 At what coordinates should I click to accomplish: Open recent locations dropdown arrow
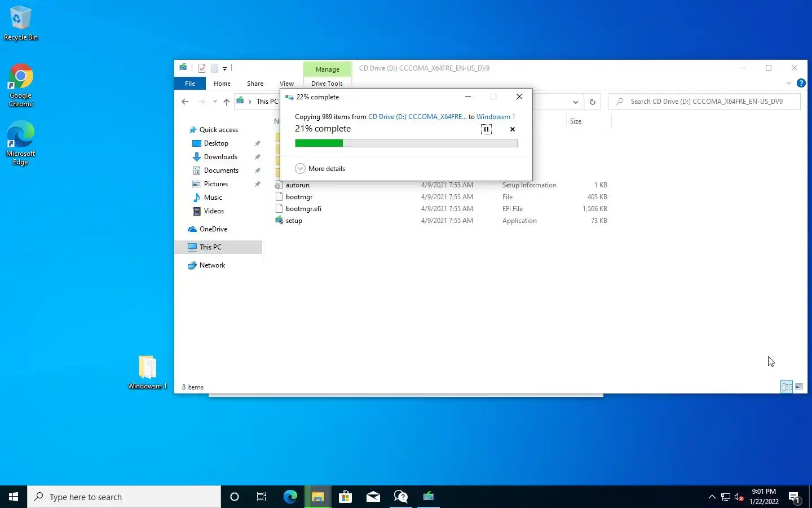[x=215, y=102]
